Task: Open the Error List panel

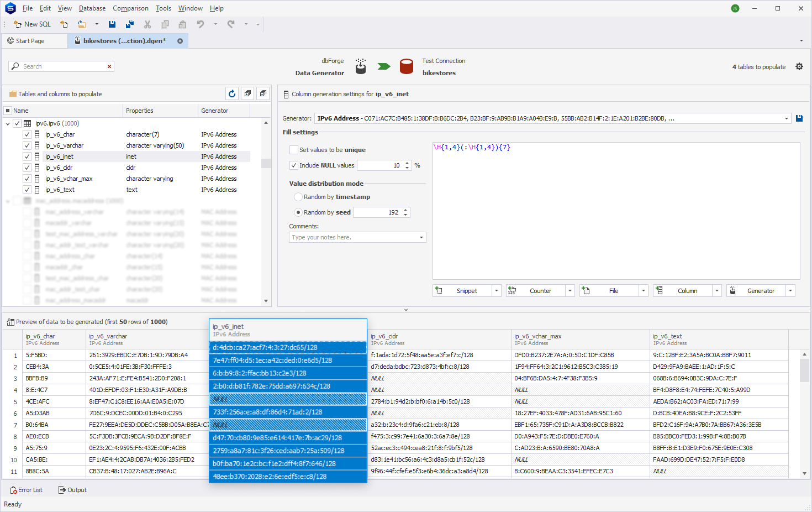Action: (27, 490)
